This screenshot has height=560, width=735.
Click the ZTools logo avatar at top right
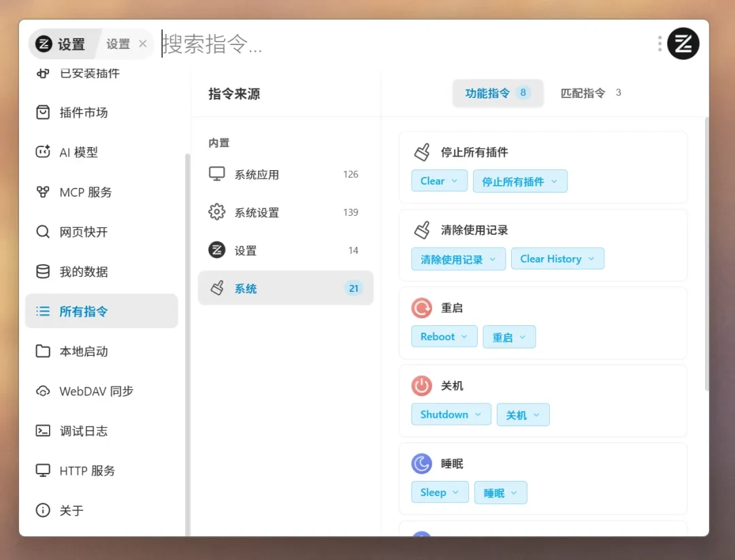point(683,44)
